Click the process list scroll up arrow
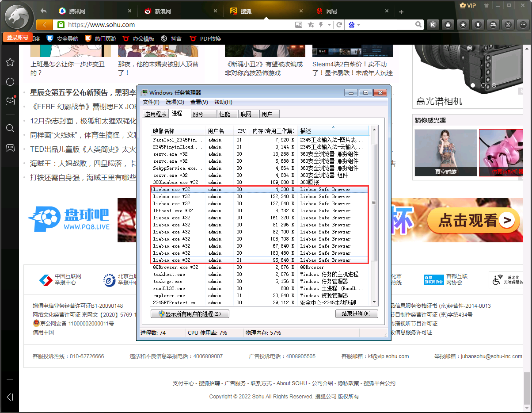The image size is (532, 413). pos(374,130)
